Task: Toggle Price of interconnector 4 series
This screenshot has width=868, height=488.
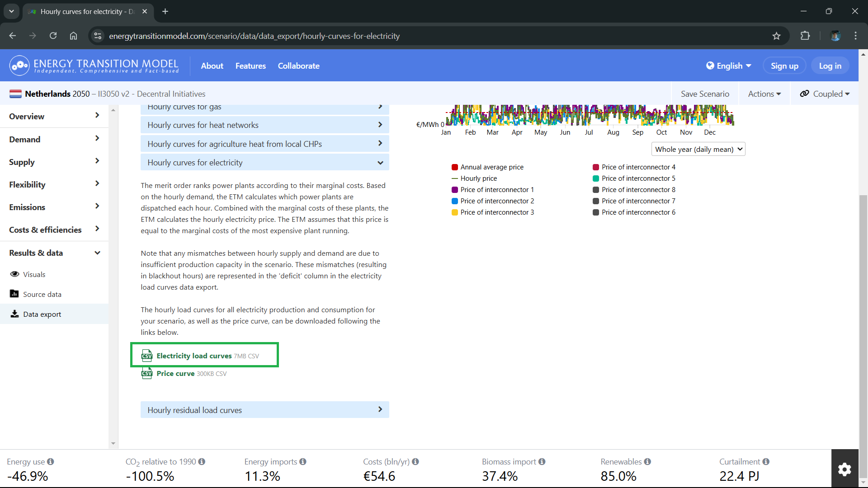Action: (634, 167)
